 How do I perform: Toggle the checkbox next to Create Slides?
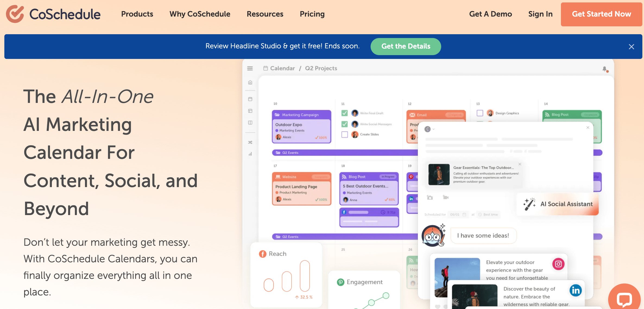coord(345,134)
